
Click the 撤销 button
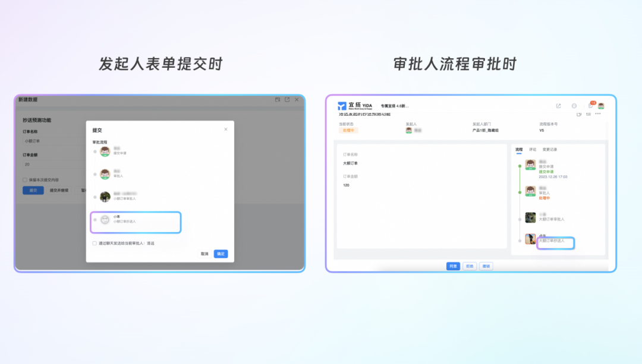486,266
